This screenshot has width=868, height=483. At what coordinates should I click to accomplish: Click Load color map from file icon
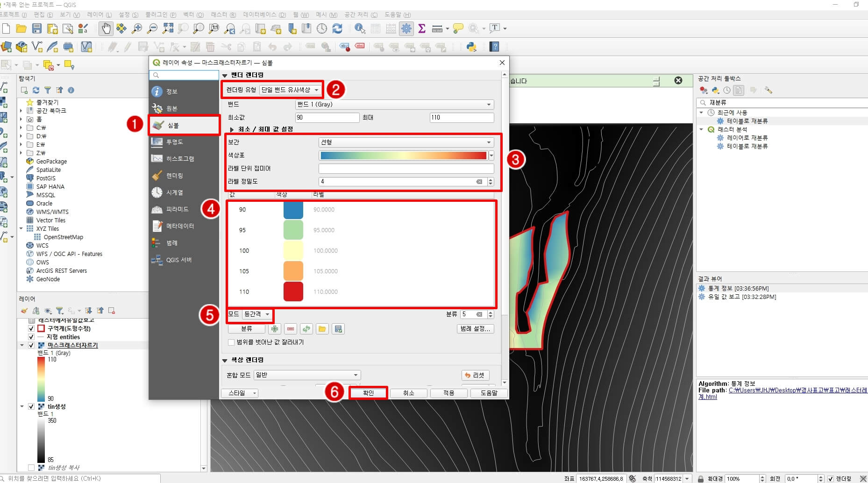pyautogui.click(x=322, y=329)
